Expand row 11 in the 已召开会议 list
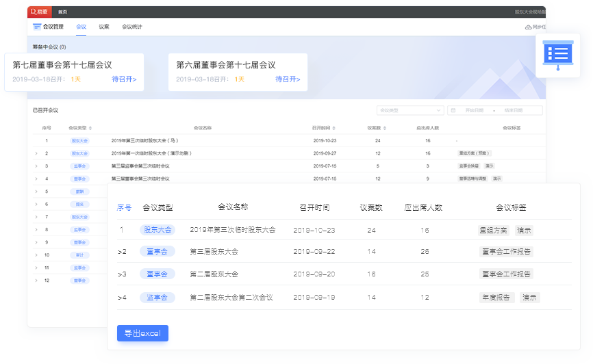Viewport: 593px width, 364px height. [x=36, y=268]
